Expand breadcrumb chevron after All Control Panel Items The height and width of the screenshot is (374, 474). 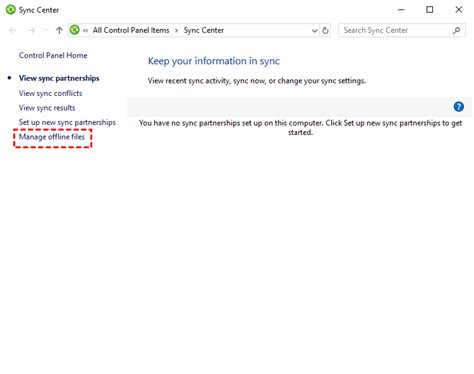tap(176, 31)
